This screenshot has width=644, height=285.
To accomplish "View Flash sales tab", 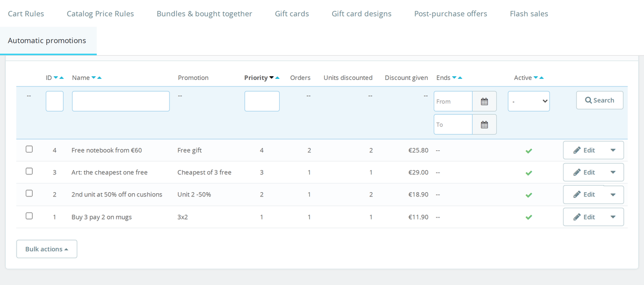I will point(529,13).
